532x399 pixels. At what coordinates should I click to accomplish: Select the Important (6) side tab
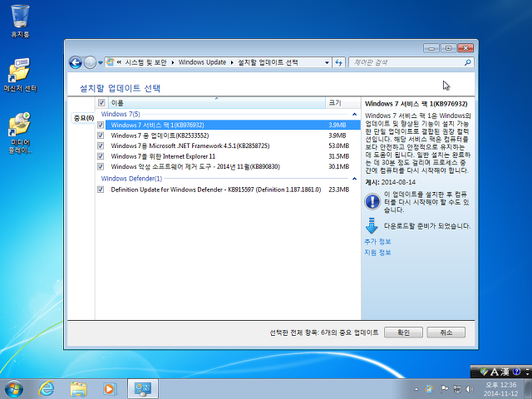point(83,118)
